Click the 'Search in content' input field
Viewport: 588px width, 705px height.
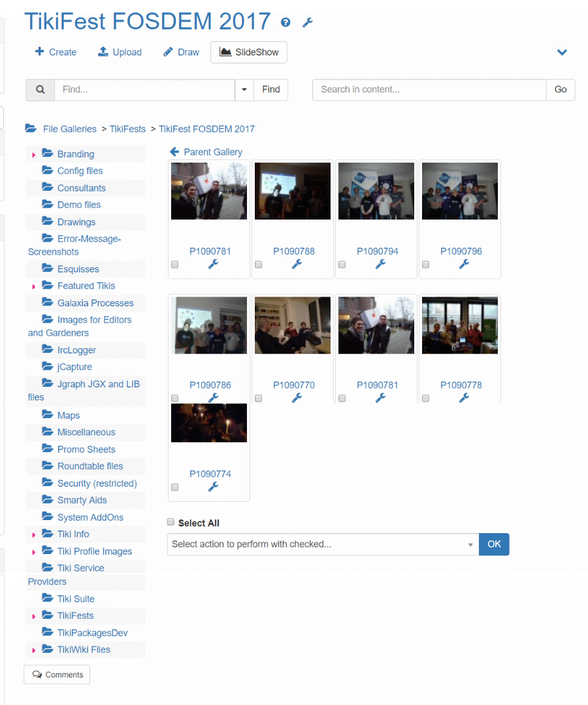[429, 90]
